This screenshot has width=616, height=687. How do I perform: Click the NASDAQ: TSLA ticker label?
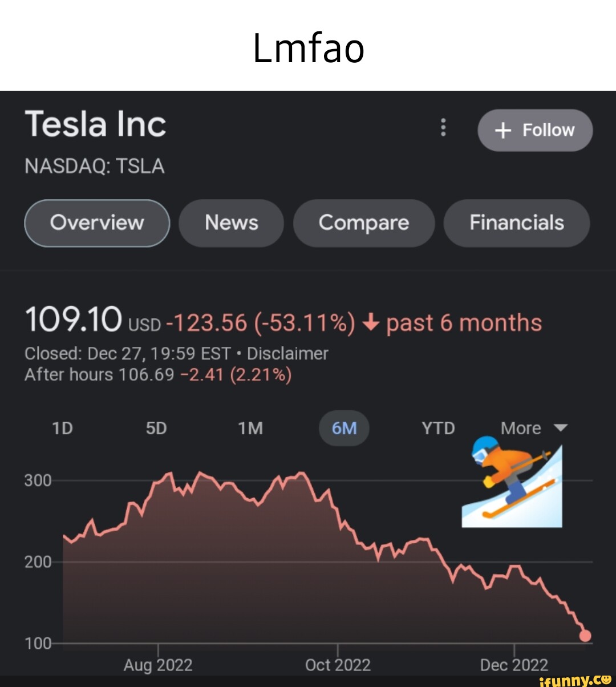pyautogui.click(x=95, y=166)
